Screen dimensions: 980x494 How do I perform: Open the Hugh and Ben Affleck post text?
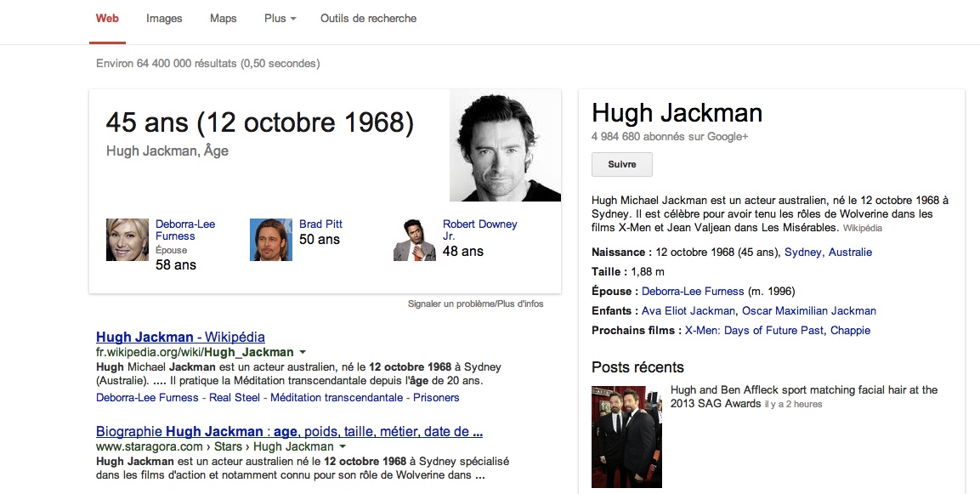point(804,396)
